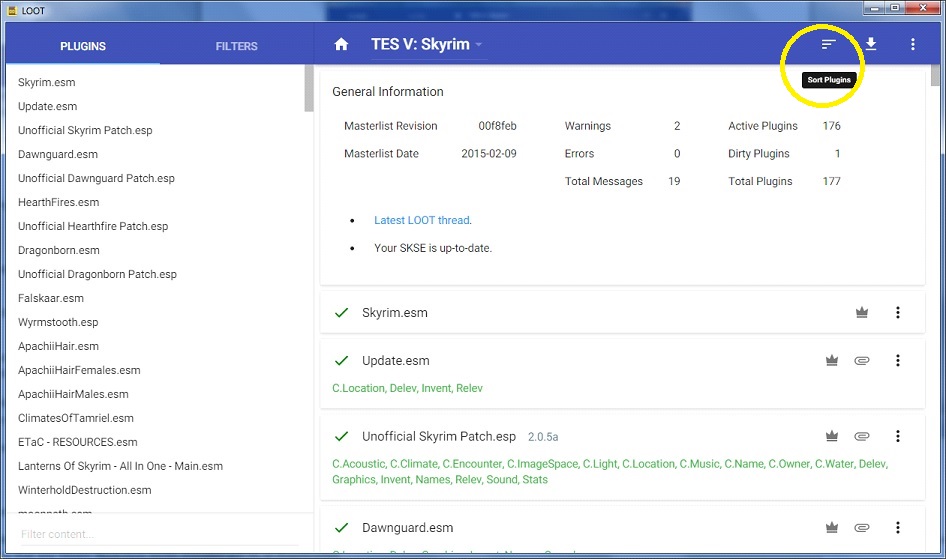Open Skyrim.esm card's three-dot menu
The height and width of the screenshot is (559, 946).
click(898, 312)
